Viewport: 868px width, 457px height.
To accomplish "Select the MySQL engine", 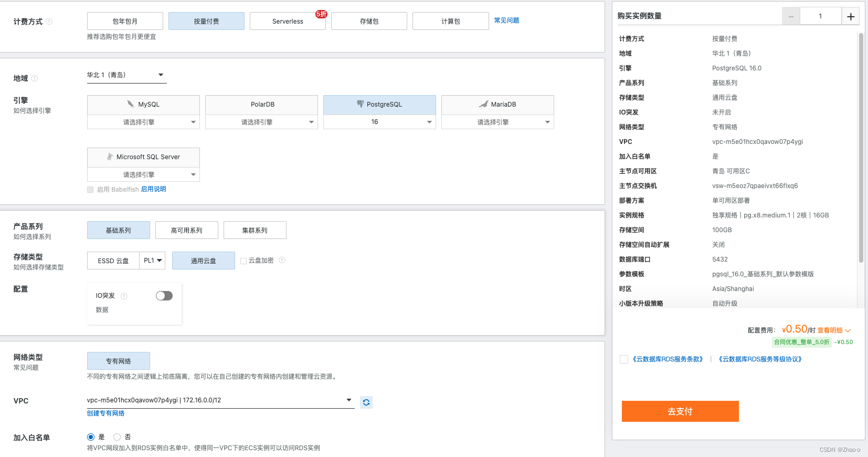I will [143, 105].
